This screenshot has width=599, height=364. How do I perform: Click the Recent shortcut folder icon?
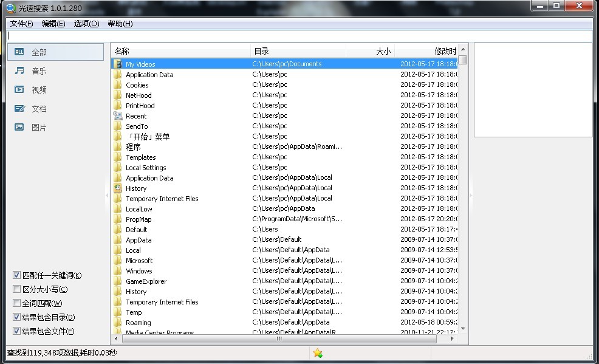click(x=118, y=116)
